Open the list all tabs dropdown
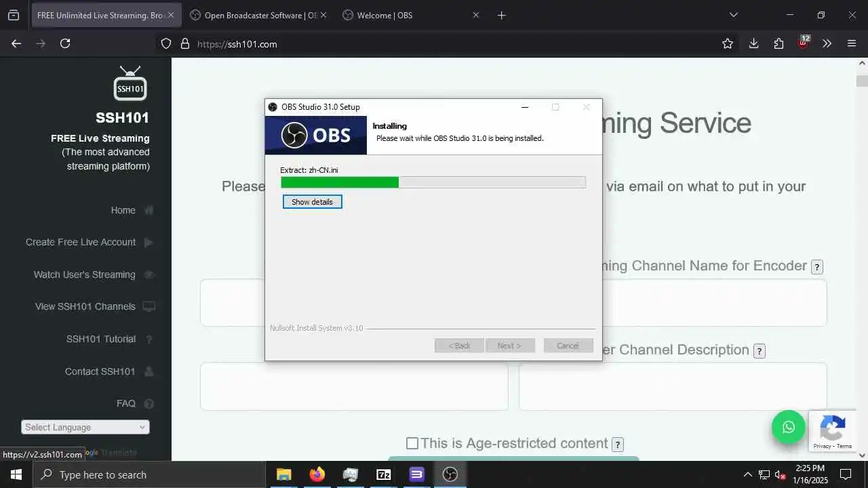868x488 pixels. tap(733, 15)
